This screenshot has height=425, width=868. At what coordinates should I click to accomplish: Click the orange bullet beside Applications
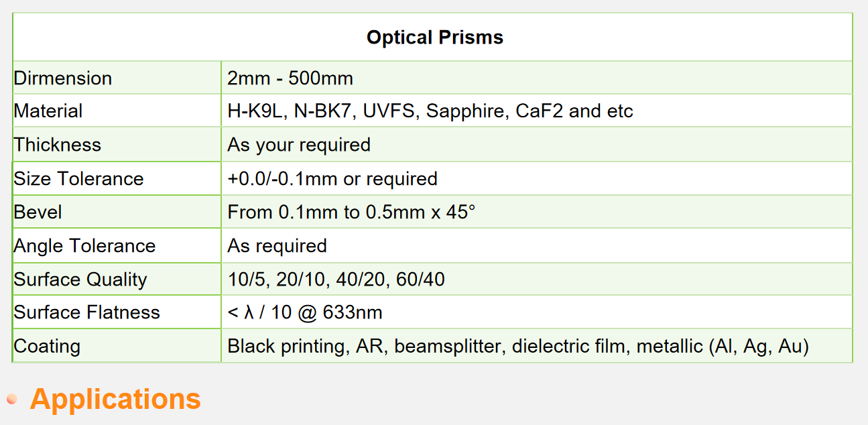coord(11,399)
